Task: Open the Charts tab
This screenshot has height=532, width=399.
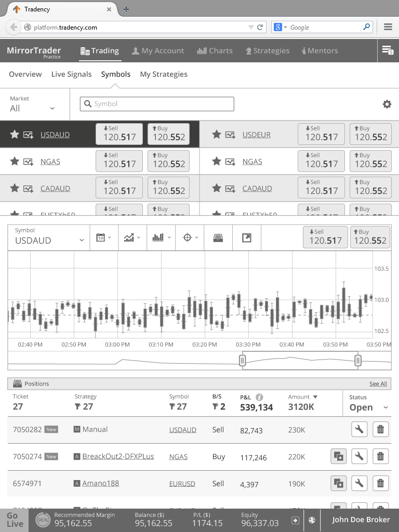Action: pyautogui.click(x=215, y=51)
